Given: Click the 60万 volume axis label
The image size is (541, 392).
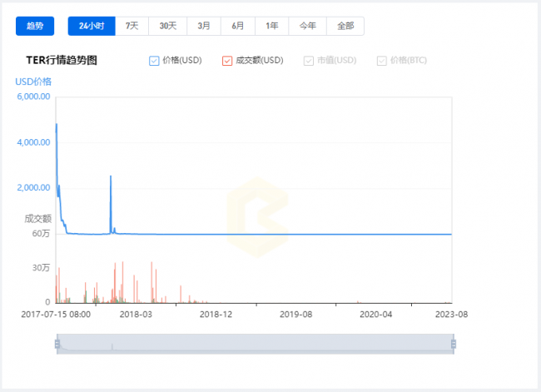Looking at the screenshot, I should coord(41,234).
